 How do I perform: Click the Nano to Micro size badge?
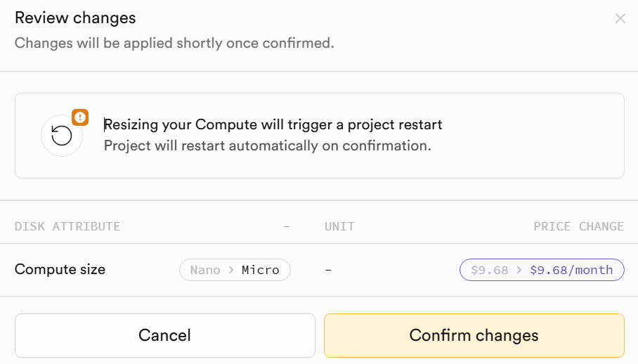[x=235, y=270]
